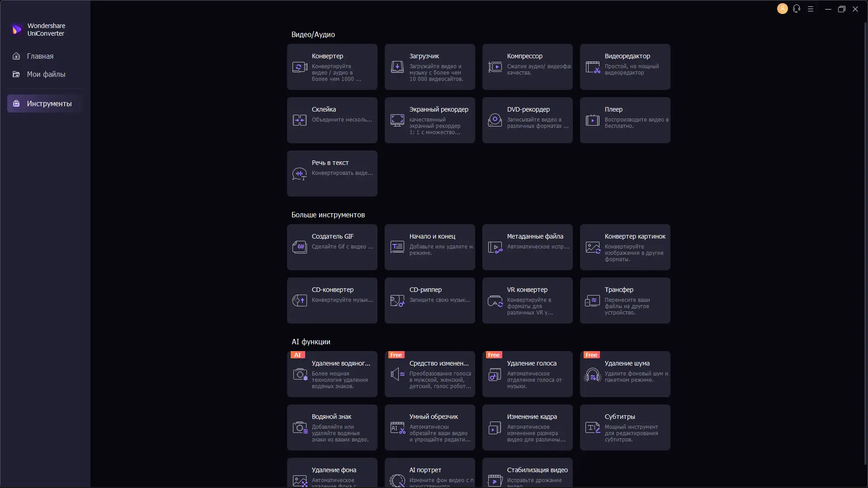
Task: Click the vertical scrollbar on right edge
Action: click(x=865, y=244)
